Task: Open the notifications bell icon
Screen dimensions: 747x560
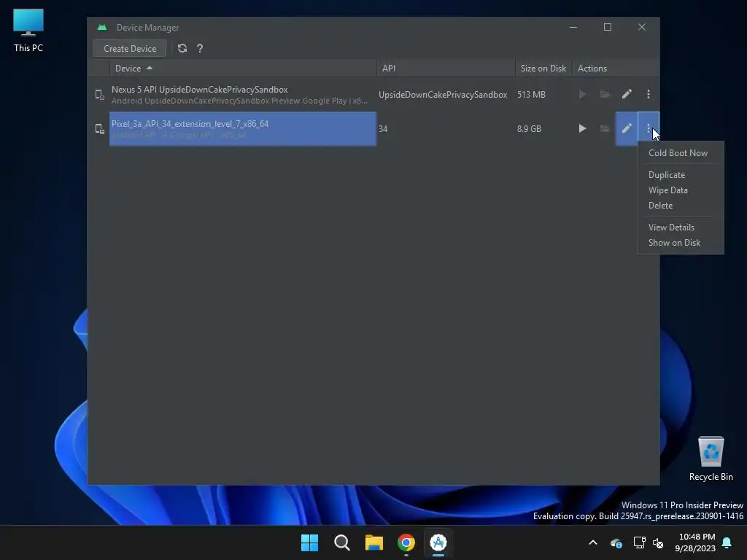Action: (727, 542)
